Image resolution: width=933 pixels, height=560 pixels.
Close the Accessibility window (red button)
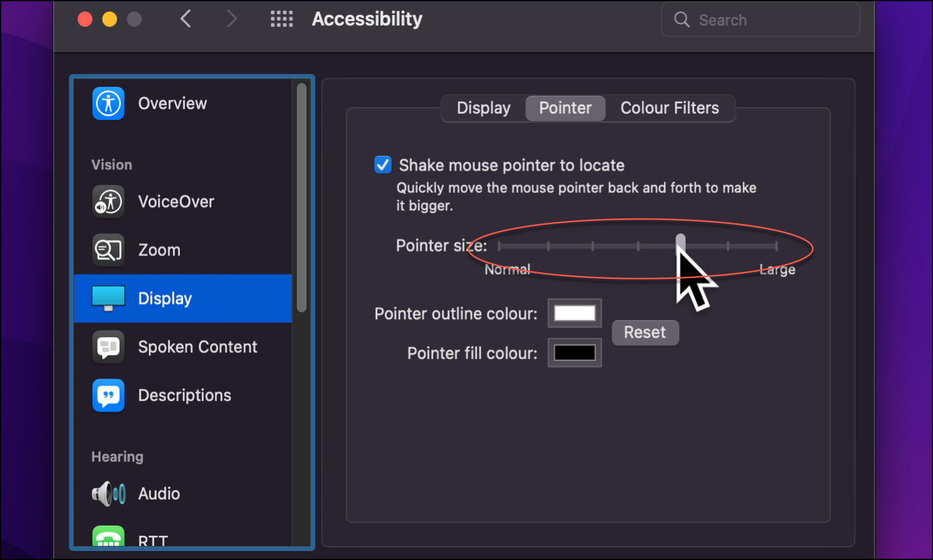[85, 19]
